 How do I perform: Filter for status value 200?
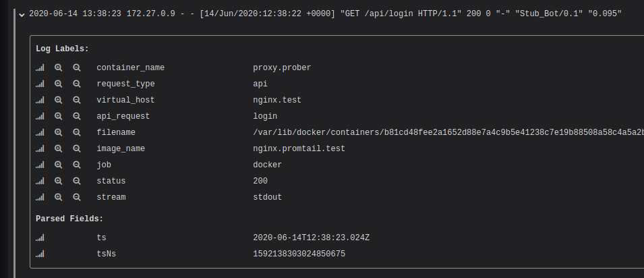[x=59, y=181]
